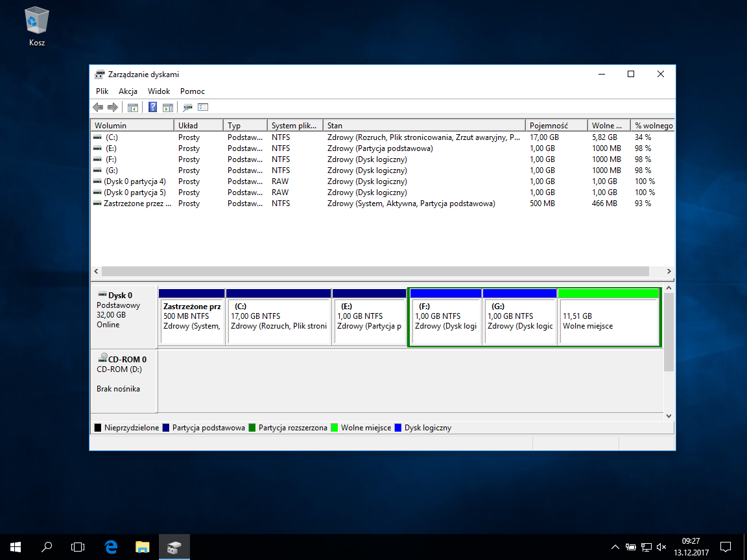Sort by the System plików column header
The width and height of the screenshot is (747, 560).
(x=296, y=125)
